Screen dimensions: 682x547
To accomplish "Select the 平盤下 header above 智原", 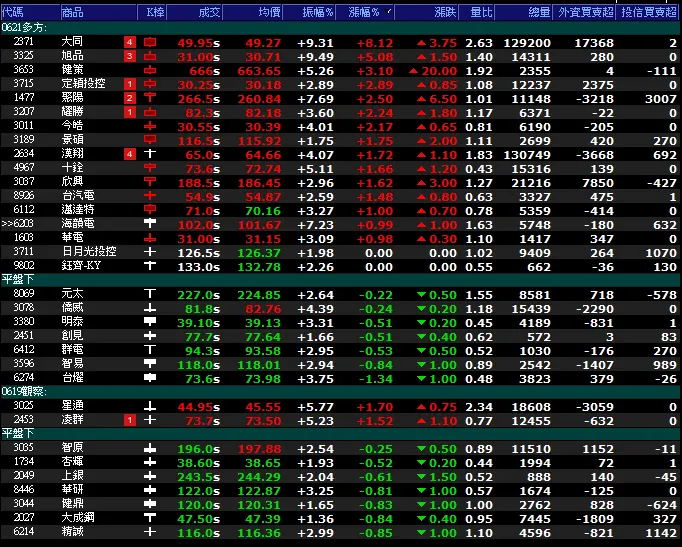I will 341,434.
